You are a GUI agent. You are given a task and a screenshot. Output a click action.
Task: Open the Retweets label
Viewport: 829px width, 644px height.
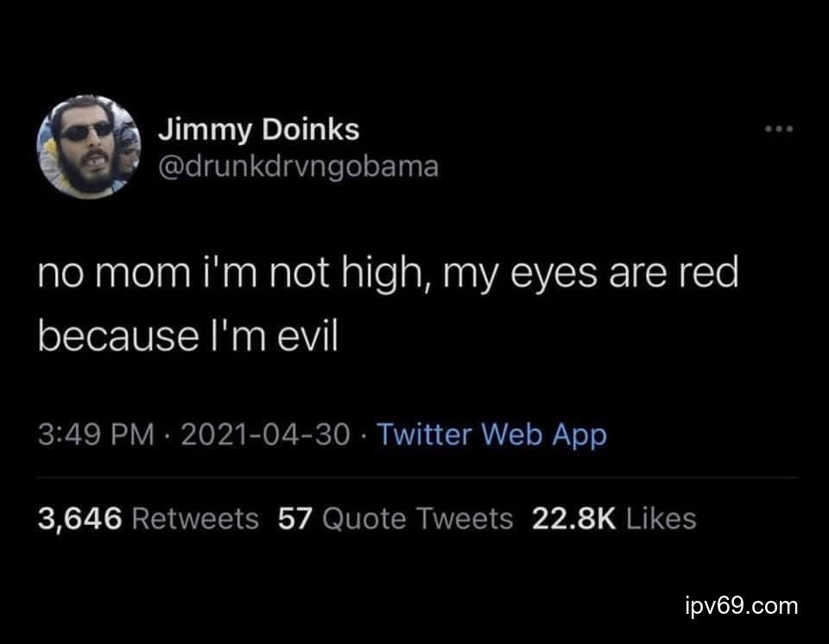[x=196, y=519]
